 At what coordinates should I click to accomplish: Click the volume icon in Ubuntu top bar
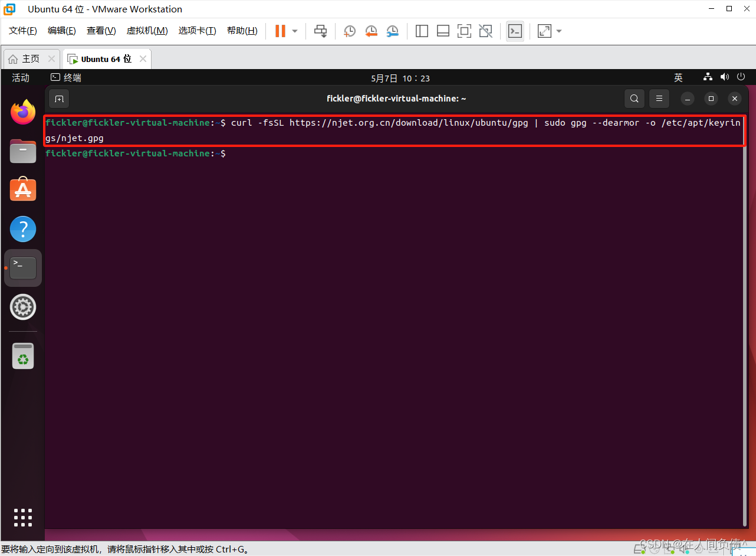pyautogui.click(x=725, y=77)
